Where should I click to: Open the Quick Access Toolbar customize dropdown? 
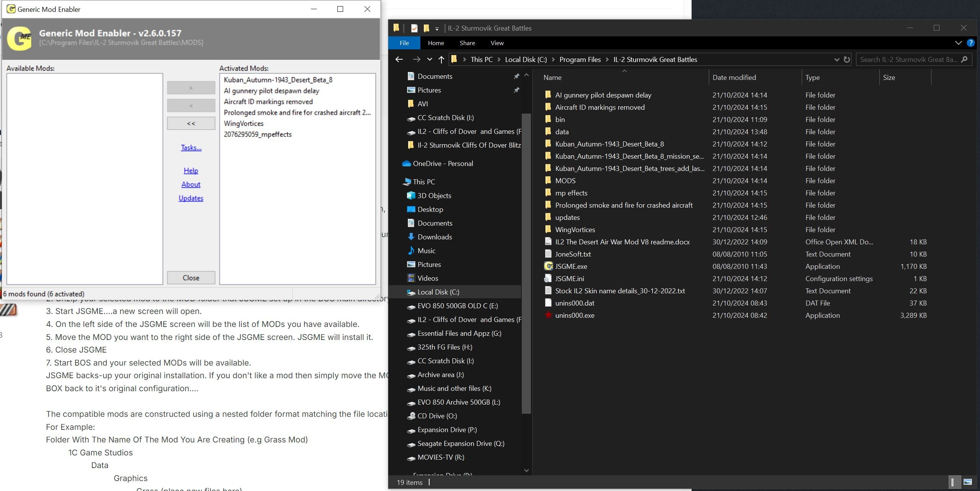click(437, 28)
